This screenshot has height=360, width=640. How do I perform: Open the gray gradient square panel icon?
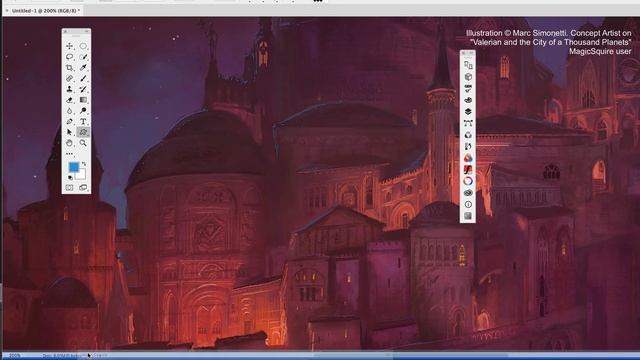(x=468, y=216)
